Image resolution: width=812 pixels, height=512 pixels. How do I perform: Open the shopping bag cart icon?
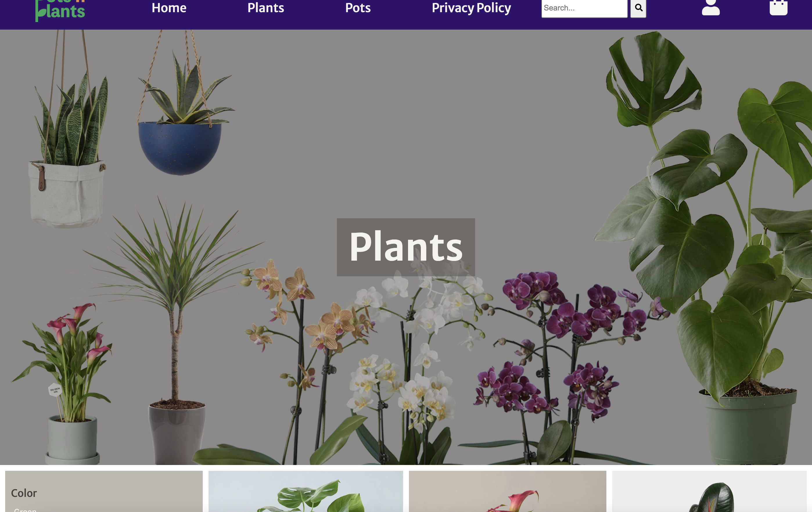coord(778,8)
